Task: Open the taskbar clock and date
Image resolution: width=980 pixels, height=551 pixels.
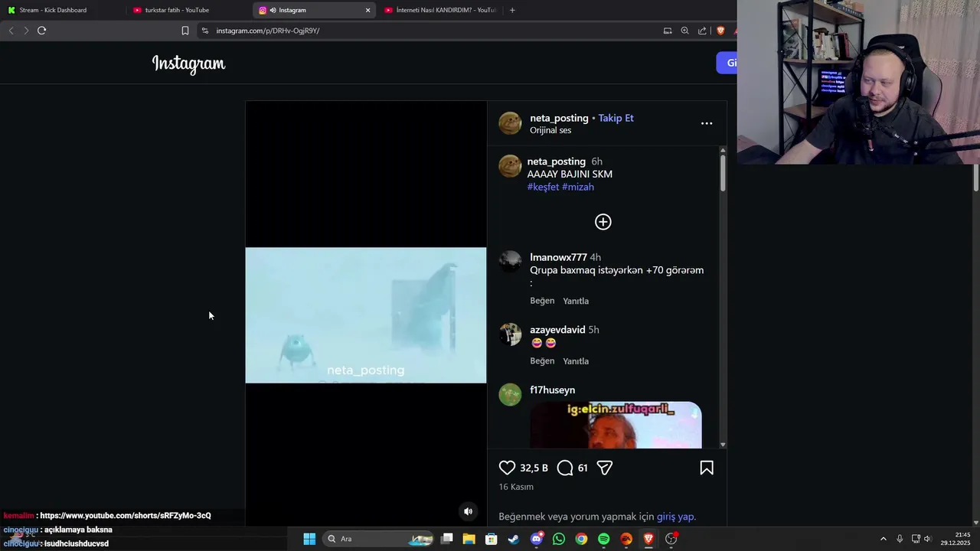Action: [955, 539]
